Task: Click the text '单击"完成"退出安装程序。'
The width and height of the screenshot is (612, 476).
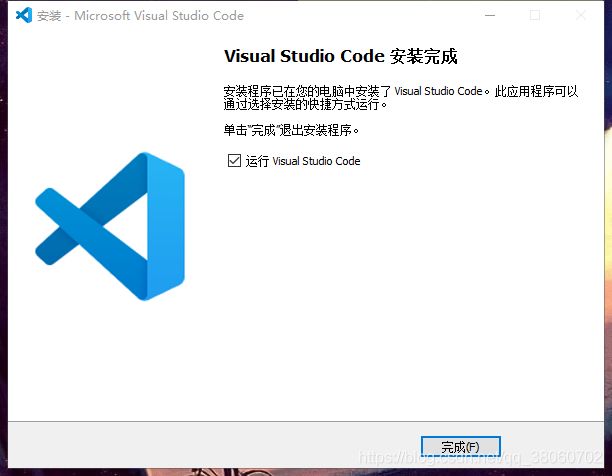Action: (291, 130)
